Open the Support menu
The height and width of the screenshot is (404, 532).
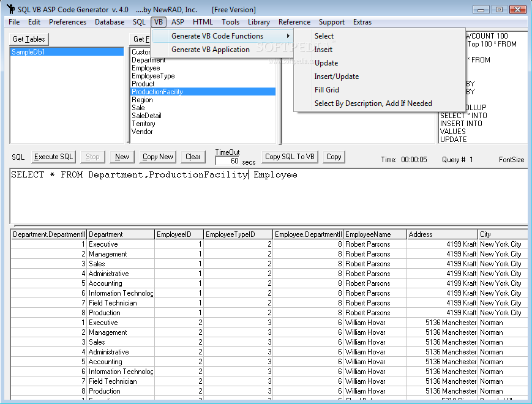331,22
